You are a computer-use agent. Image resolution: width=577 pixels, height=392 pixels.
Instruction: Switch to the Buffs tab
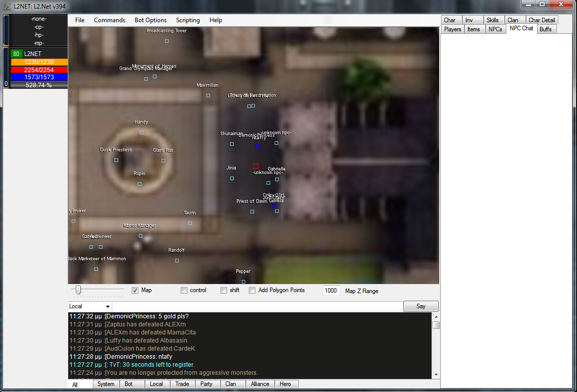pyautogui.click(x=546, y=29)
